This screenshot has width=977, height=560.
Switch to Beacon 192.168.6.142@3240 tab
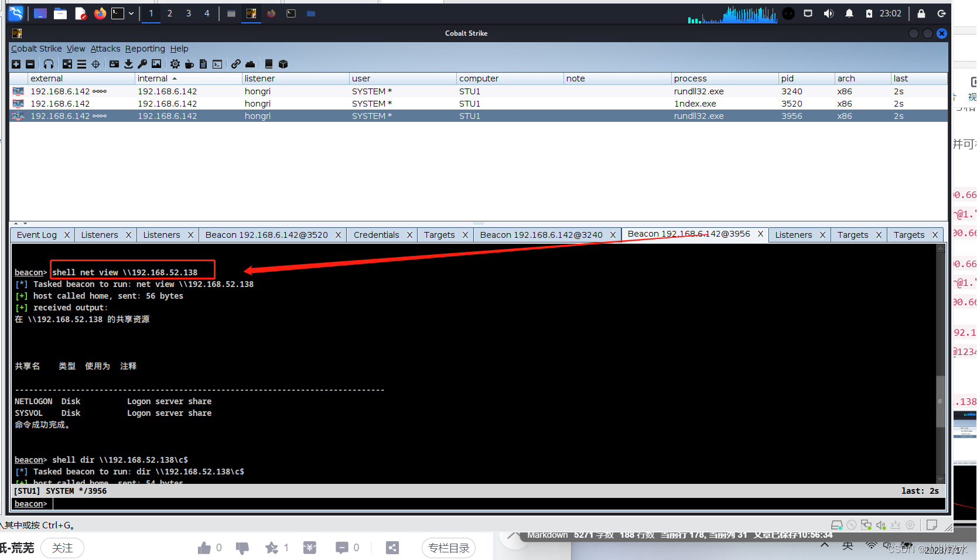click(x=541, y=235)
